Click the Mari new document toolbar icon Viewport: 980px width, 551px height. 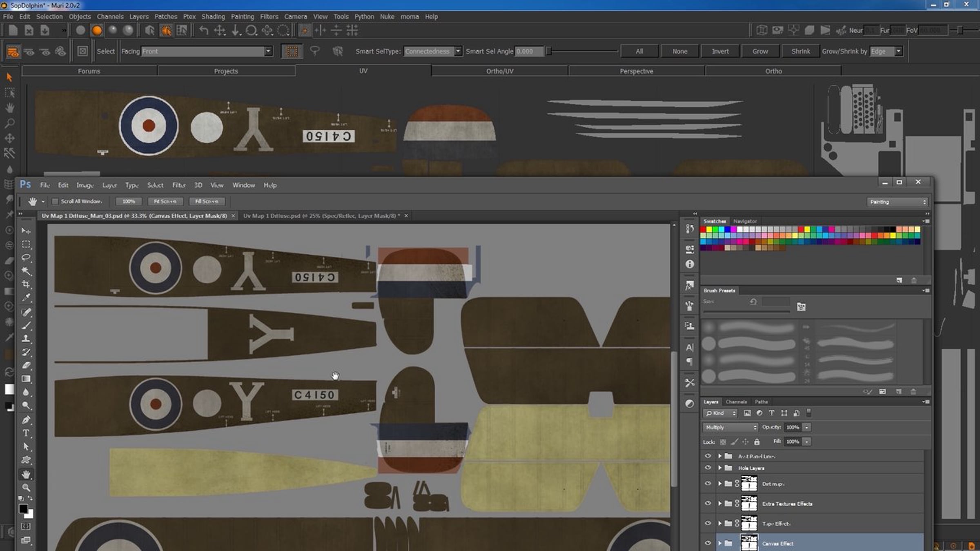13,31
